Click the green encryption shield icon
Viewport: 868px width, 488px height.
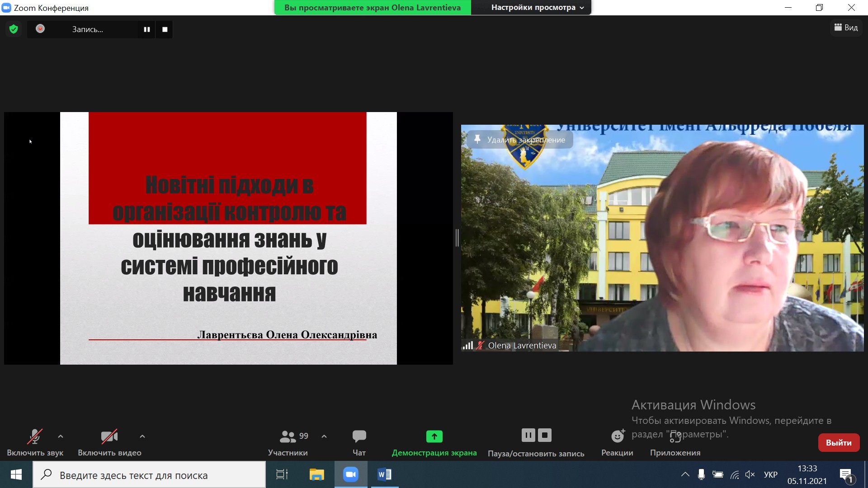click(x=14, y=29)
